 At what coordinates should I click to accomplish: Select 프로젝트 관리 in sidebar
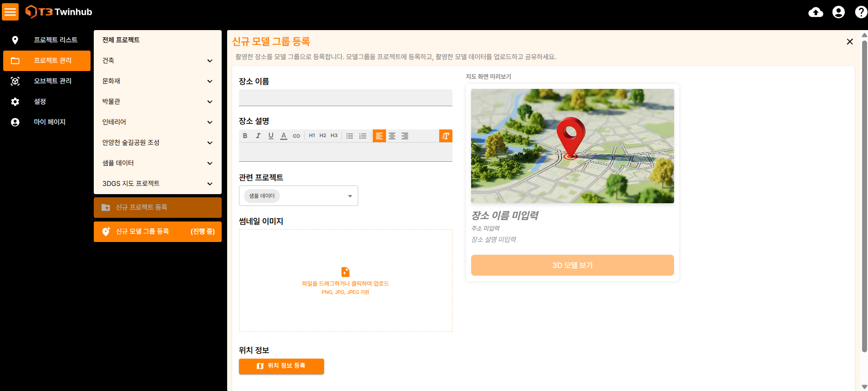(47, 61)
